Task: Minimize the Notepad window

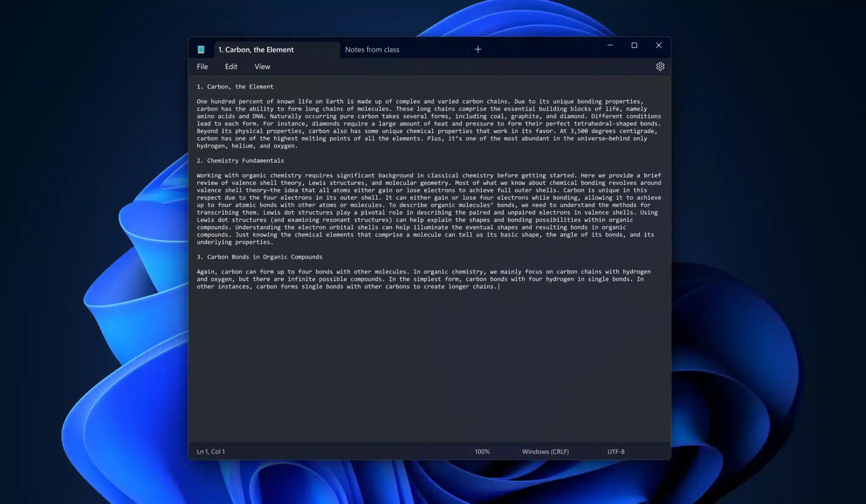Action: pyautogui.click(x=610, y=45)
